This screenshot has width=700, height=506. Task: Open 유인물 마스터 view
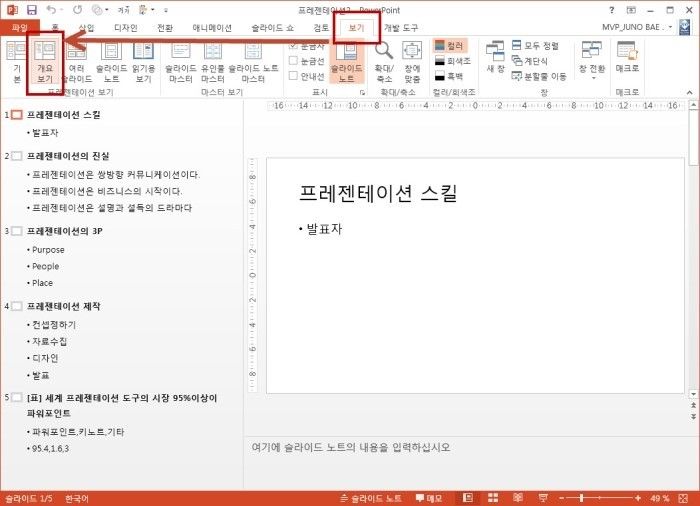(x=213, y=62)
